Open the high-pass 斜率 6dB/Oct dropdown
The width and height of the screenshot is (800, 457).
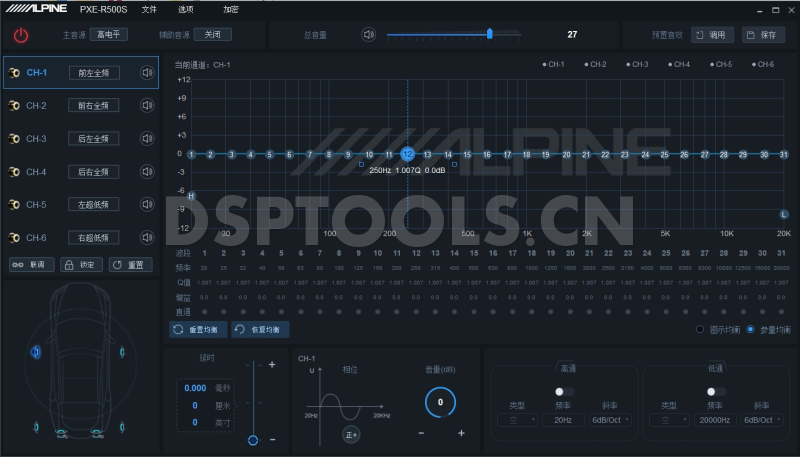pos(610,420)
